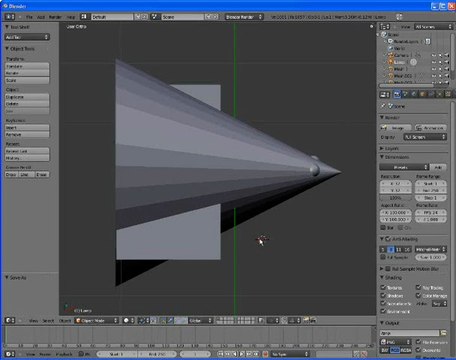Screen dimensions: 456x360
Task: Open the Help menu
Action: [x=71, y=17]
